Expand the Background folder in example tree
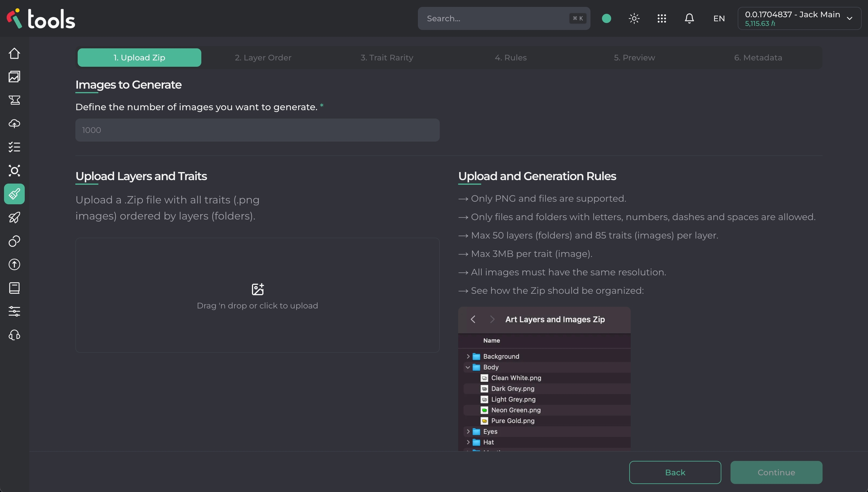868x492 pixels. coord(468,356)
